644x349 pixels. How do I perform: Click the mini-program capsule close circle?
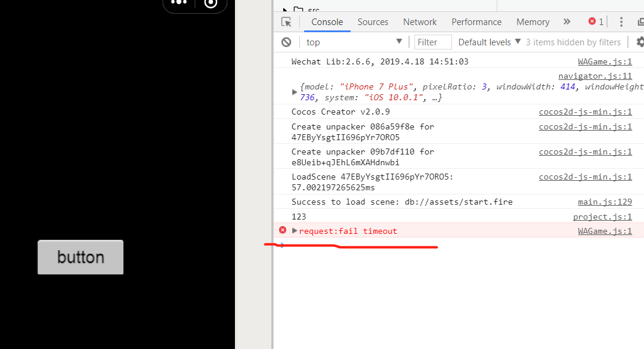pos(210,3)
